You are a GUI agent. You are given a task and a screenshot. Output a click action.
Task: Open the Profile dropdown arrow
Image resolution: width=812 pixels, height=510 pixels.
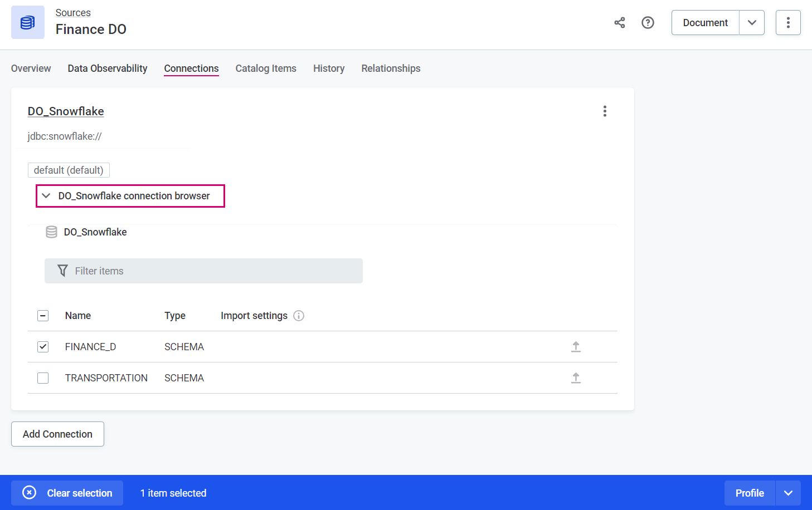[787, 493]
